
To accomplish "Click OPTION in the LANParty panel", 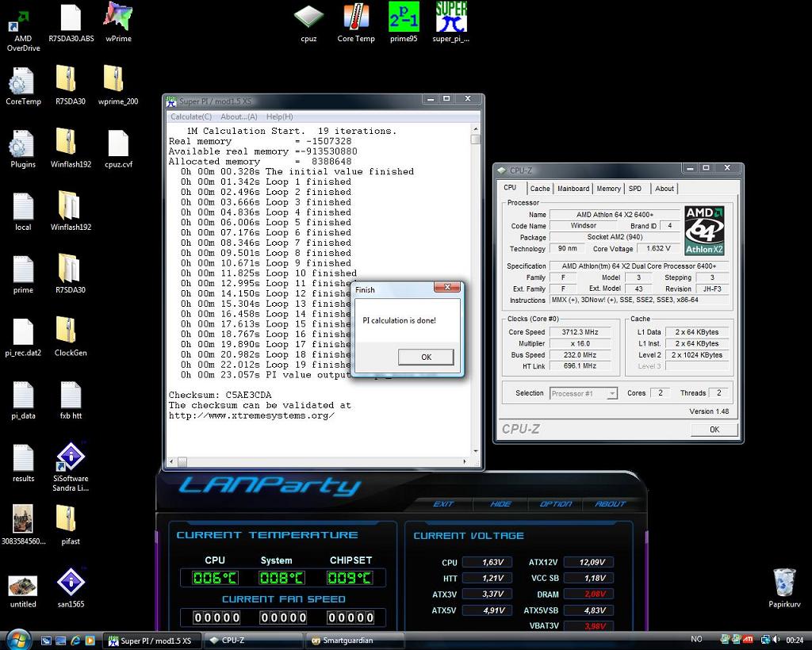I will pos(556,504).
